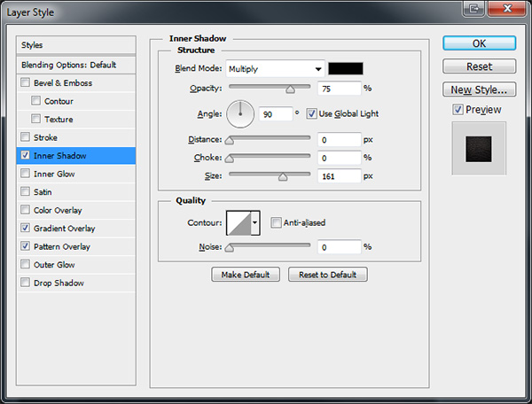Uncheck the Inner Shadow checkbox
The height and width of the screenshot is (404, 532).
25,155
